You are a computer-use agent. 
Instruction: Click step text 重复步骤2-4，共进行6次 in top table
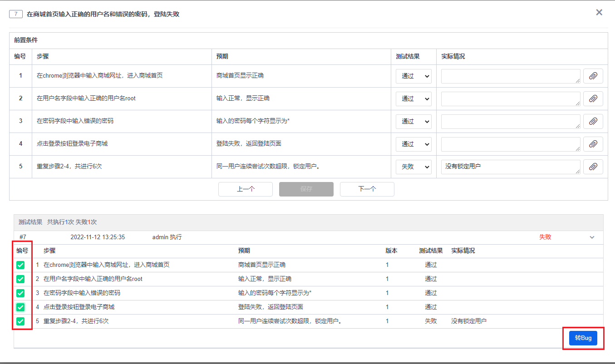click(x=69, y=167)
